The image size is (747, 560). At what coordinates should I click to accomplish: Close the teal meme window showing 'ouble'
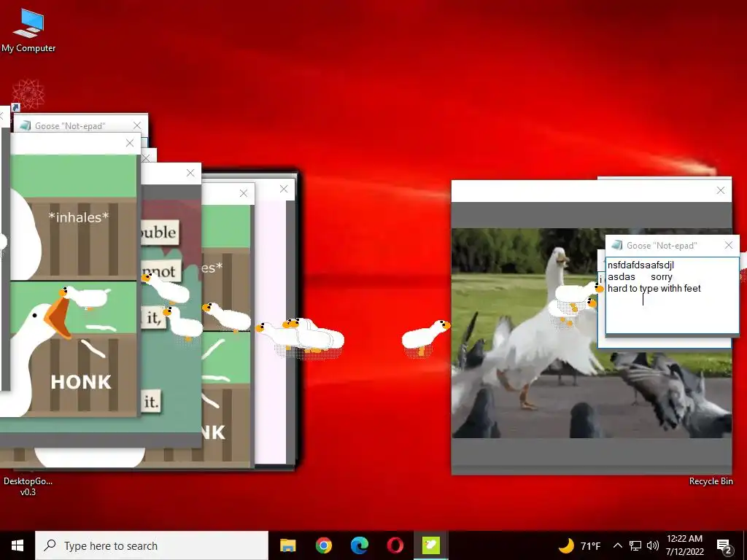click(190, 173)
